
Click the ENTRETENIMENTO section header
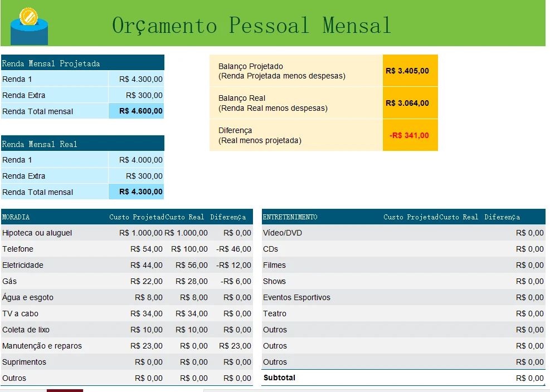point(290,217)
